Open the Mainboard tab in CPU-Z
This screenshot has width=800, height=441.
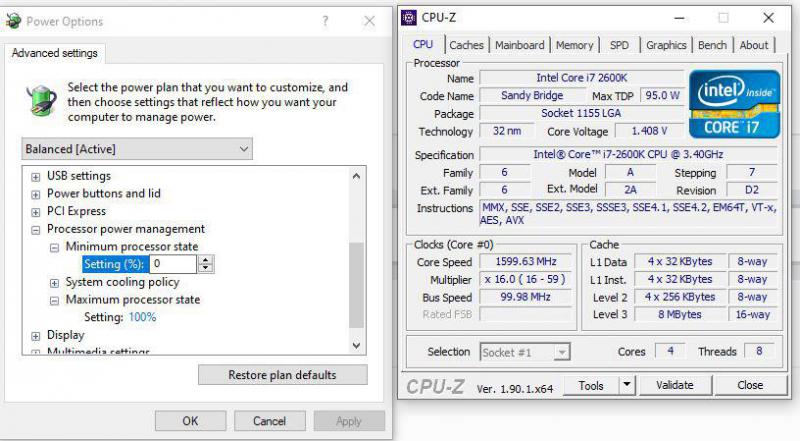tap(520, 45)
